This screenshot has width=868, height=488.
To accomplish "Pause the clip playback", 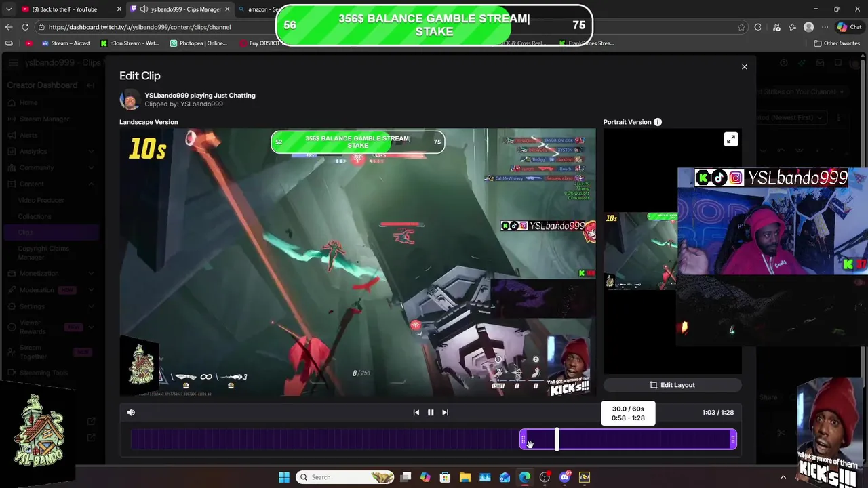I will pyautogui.click(x=431, y=412).
